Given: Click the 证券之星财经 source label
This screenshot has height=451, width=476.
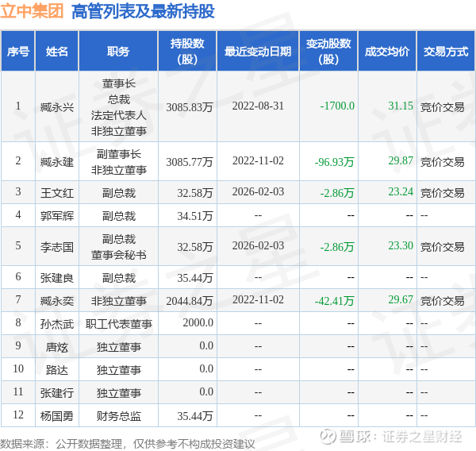Looking at the screenshot, I should pos(422,437).
